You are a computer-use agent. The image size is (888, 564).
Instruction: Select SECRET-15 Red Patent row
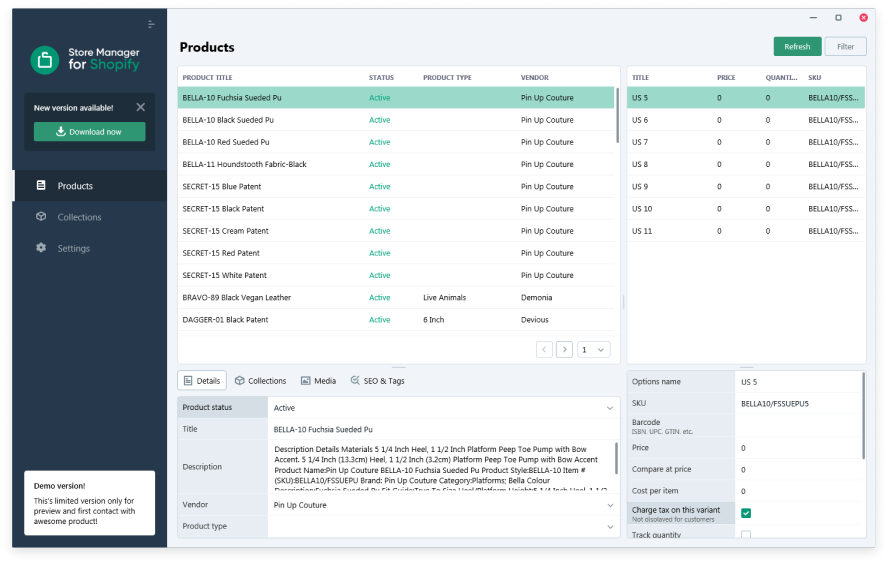coord(396,253)
